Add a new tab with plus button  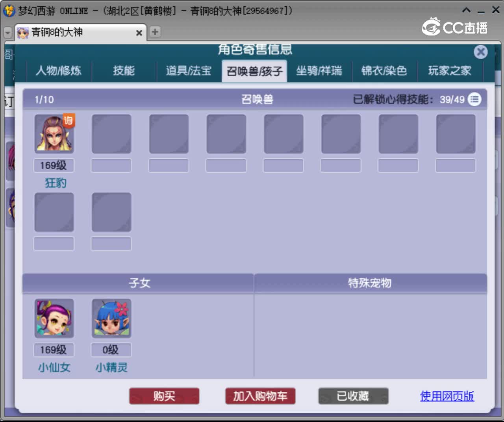point(155,32)
